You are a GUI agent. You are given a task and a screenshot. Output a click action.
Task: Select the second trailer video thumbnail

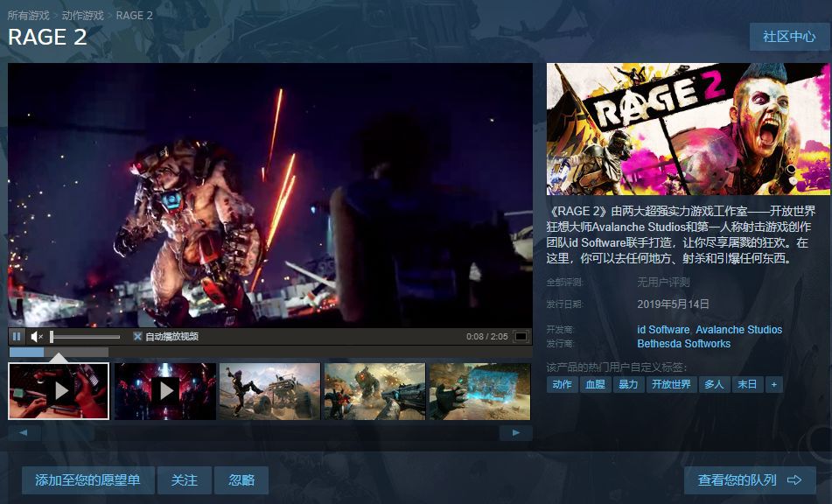tap(165, 391)
